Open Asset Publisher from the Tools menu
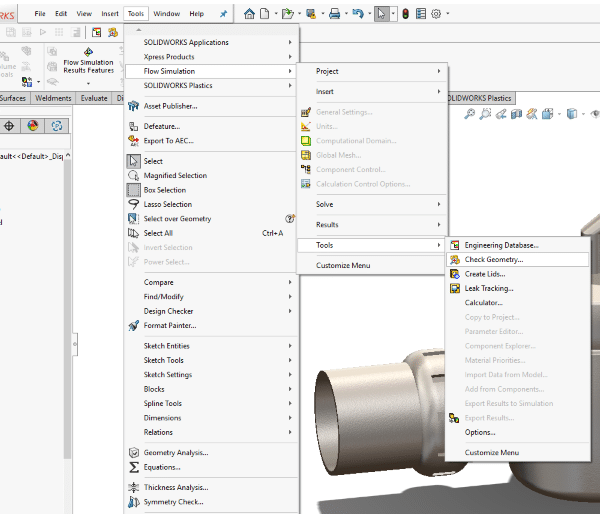The image size is (600, 514). point(168,105)
